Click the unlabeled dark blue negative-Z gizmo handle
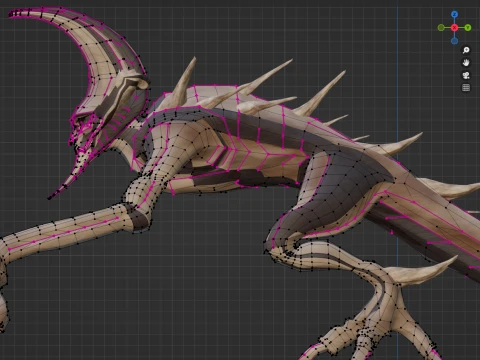This screenshot has height=360, width=480. [x=454, y=41]
